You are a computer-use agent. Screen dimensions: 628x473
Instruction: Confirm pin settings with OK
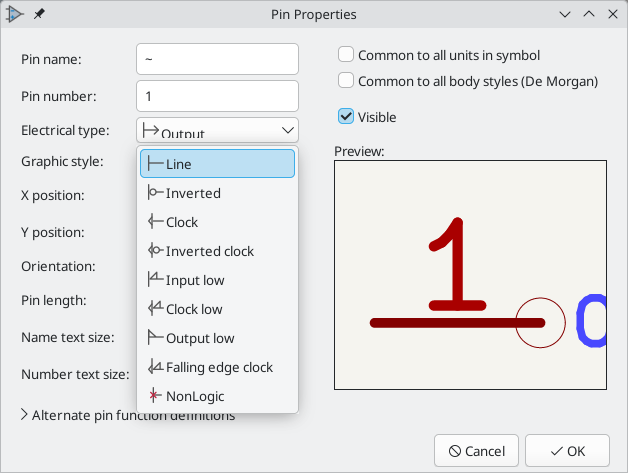coord(568,451)
